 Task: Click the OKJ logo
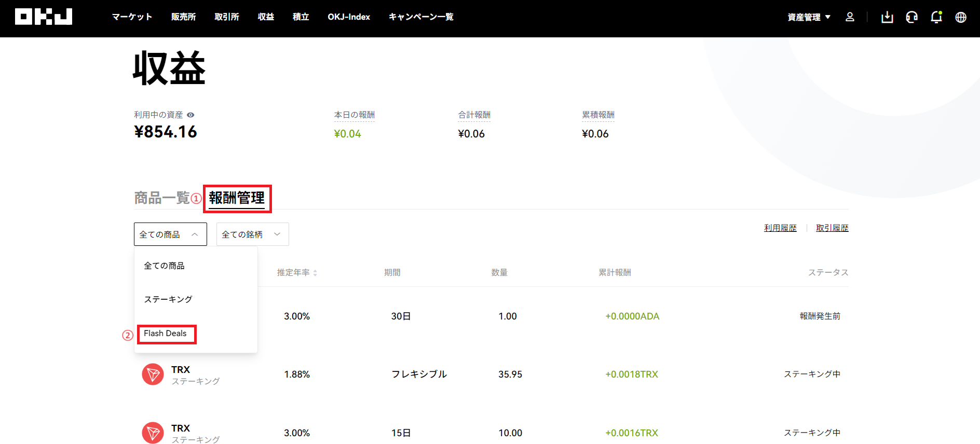point(44,17)
